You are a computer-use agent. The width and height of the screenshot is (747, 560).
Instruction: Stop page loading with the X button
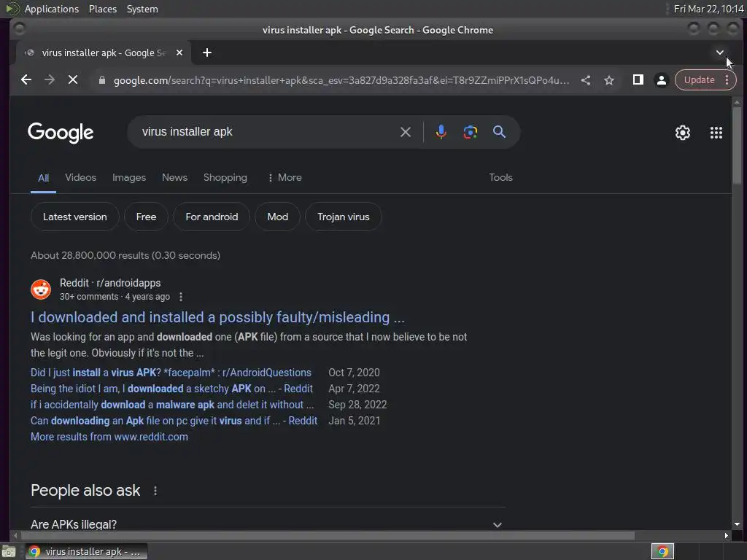pyautogui.click(x=73, y=80)
